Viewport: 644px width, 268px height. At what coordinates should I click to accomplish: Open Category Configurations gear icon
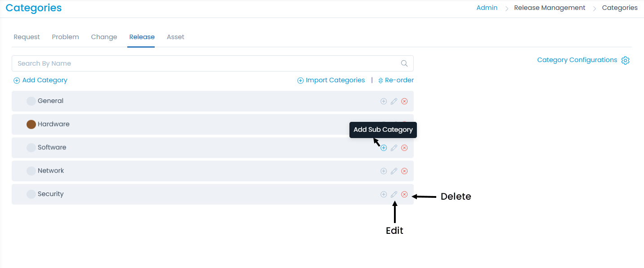pyautogui.click(x=625, y=60)
